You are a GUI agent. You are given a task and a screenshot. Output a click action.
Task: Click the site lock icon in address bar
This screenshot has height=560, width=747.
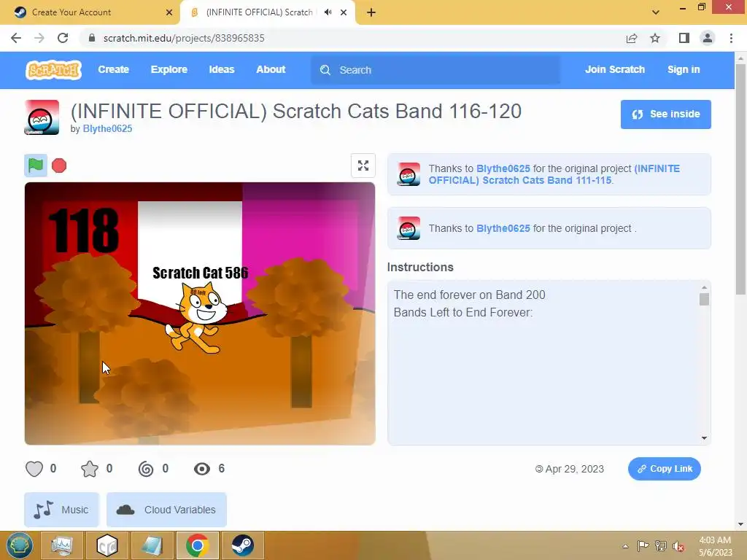92,38
